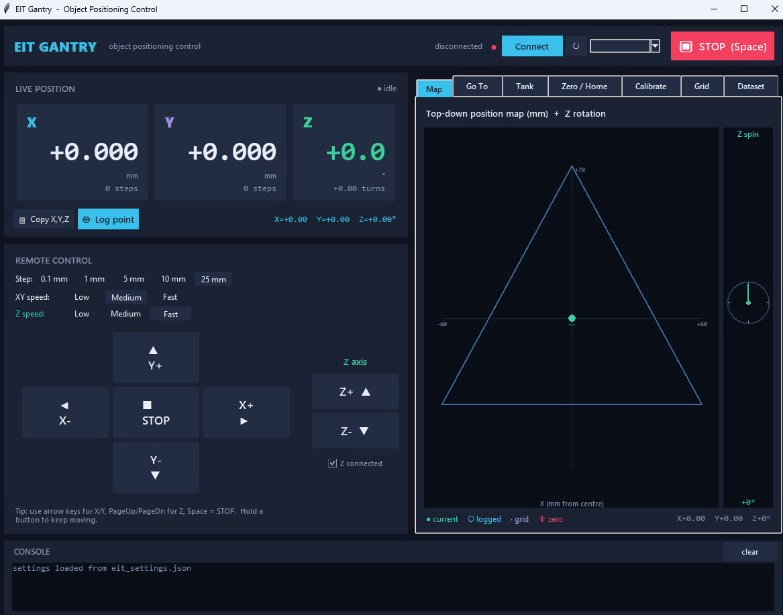Image resolution: width=783 pixels, height=615 pixels.
Task: Open the Dataset tab
Action: pyautogui.click(x=751, y=86)
